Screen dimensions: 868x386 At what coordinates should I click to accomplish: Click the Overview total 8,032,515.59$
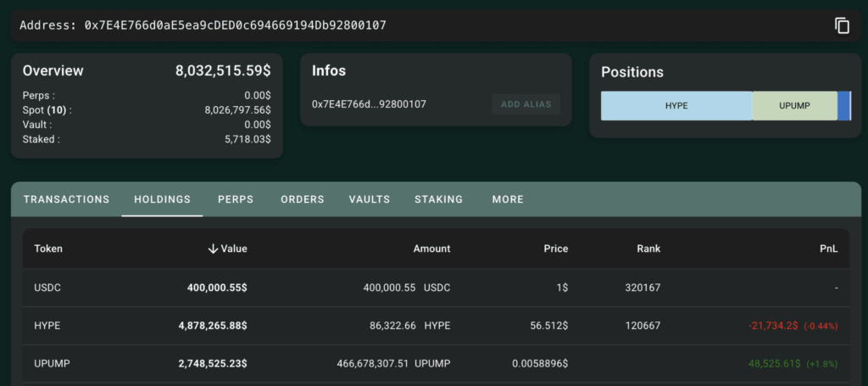(x=223, y=71)
